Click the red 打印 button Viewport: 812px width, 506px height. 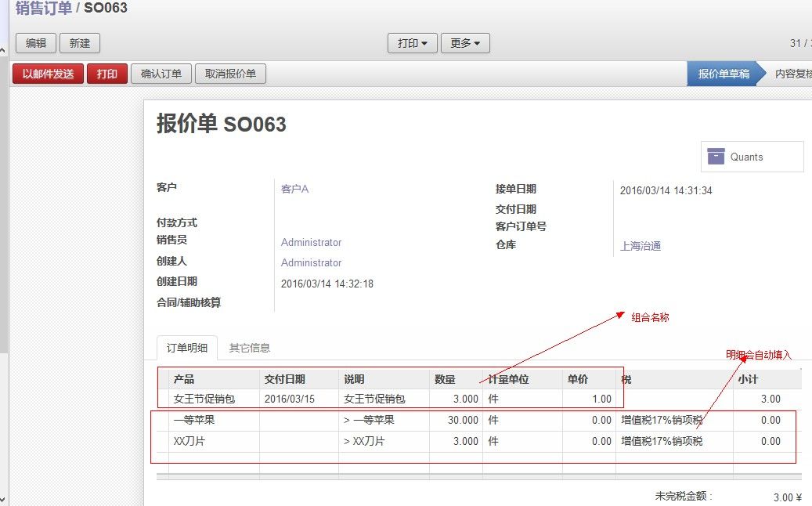tap(106, 74)
